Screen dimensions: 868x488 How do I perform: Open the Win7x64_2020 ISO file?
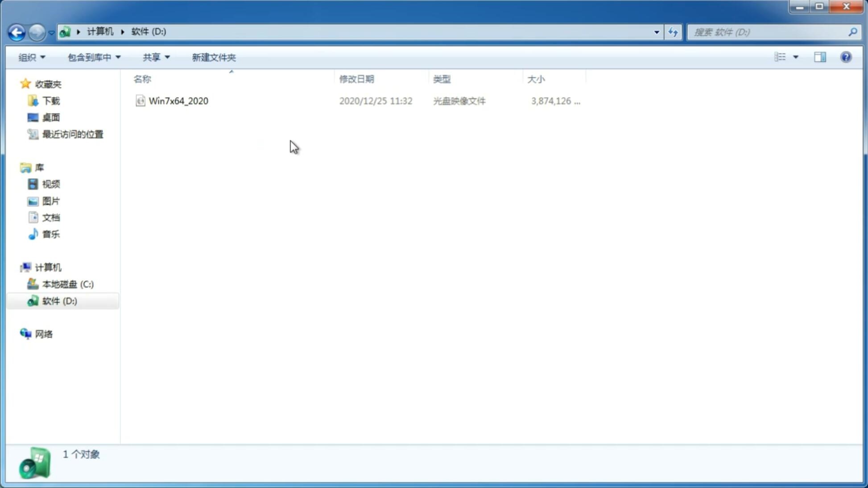pos(178,101)
